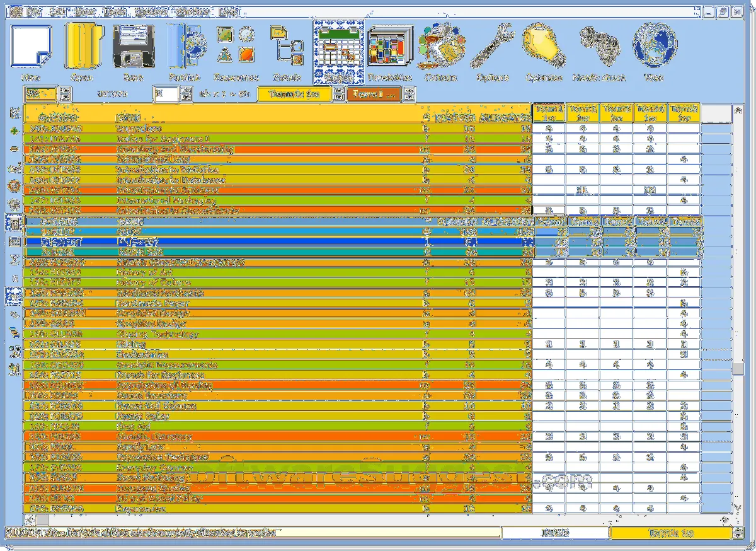The height and width of the screenshot is (551, 756).
Task: Click the Optimise light bulb icon
Action: [543, 45]
